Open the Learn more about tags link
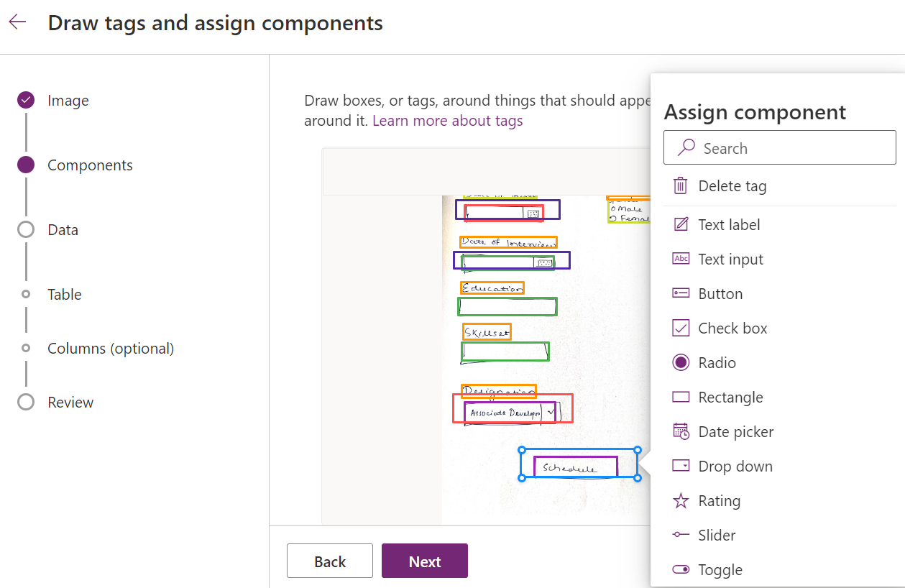Viewport: 905px width, 588px height. point(447,120)
